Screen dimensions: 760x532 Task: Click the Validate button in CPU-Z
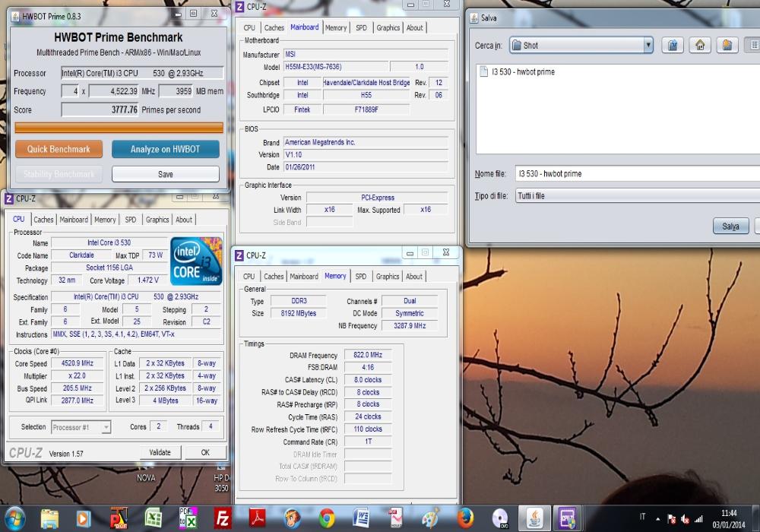coord(160,452)
